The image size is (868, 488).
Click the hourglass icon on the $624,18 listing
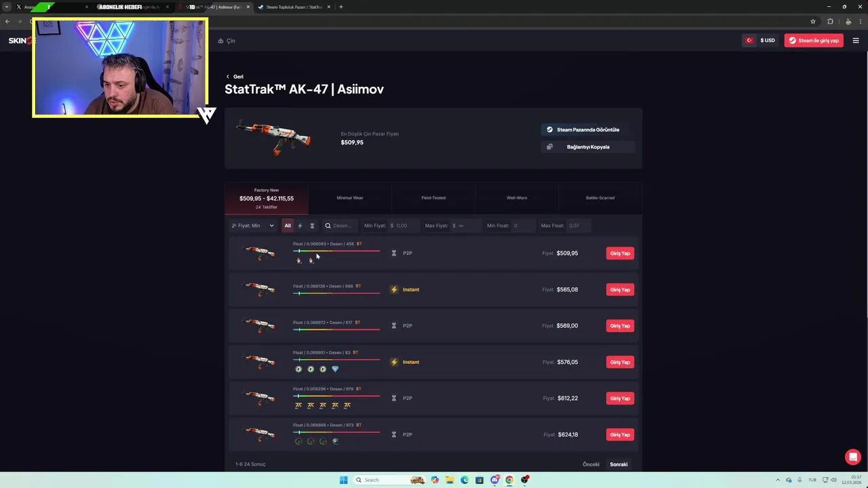(x=394, y=434)
